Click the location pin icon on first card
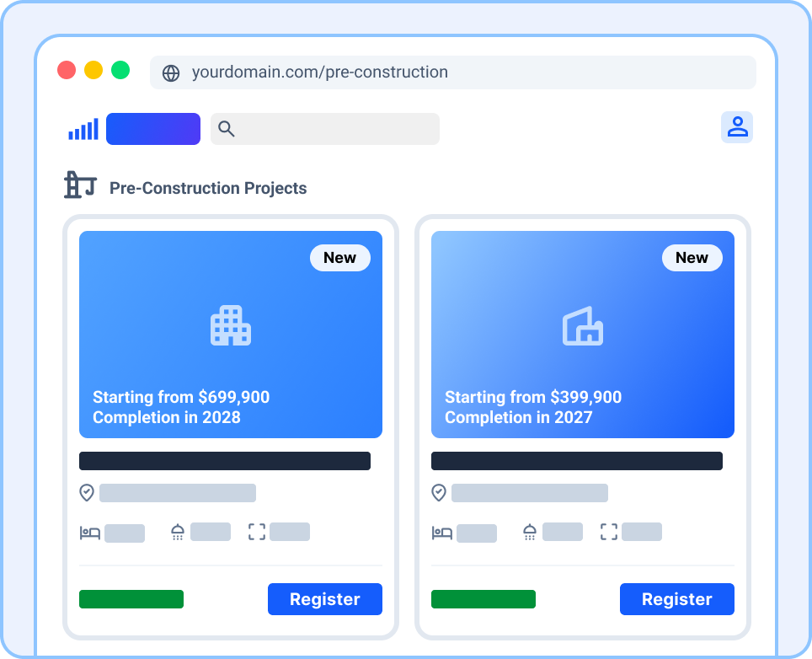Screen dimensions: 812x659 pos(87,493)
